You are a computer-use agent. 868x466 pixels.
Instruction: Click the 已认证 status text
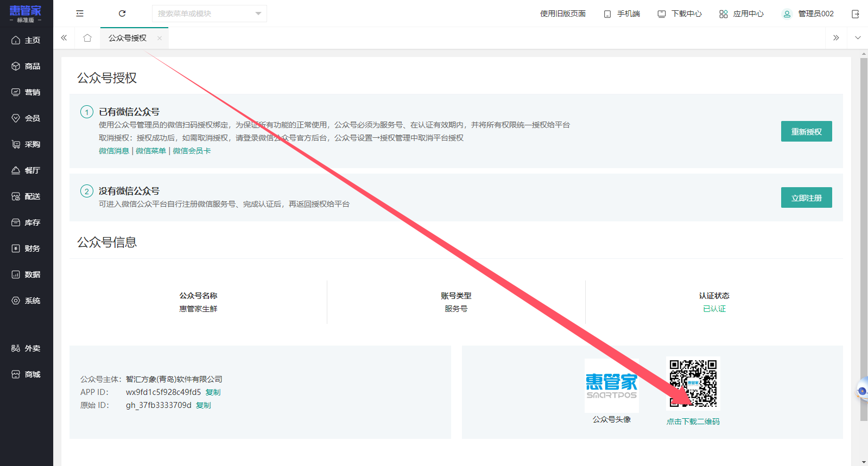tap(714, 309)
